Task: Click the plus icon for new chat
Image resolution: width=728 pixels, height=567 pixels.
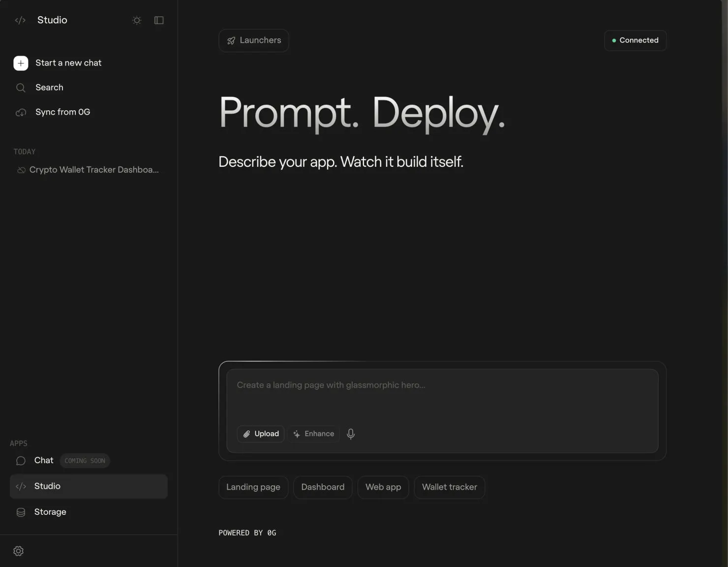Action: tap(21, 63)
